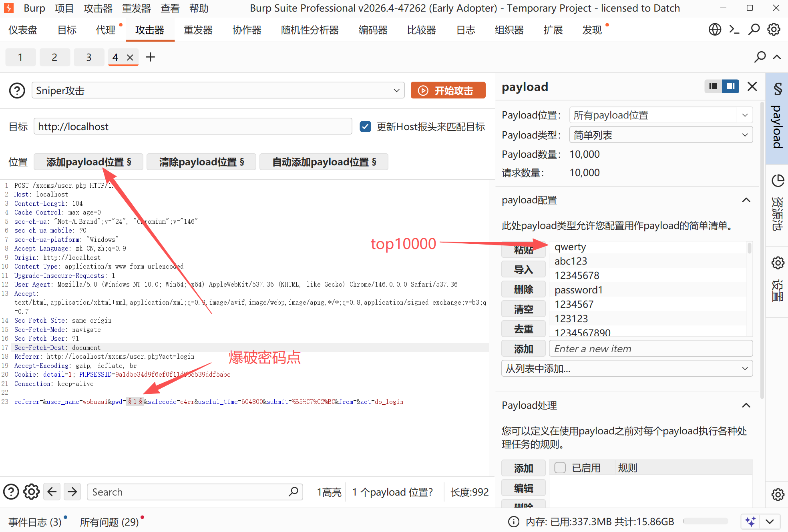Focus the Search field below the editor

(x=195, y=492)
